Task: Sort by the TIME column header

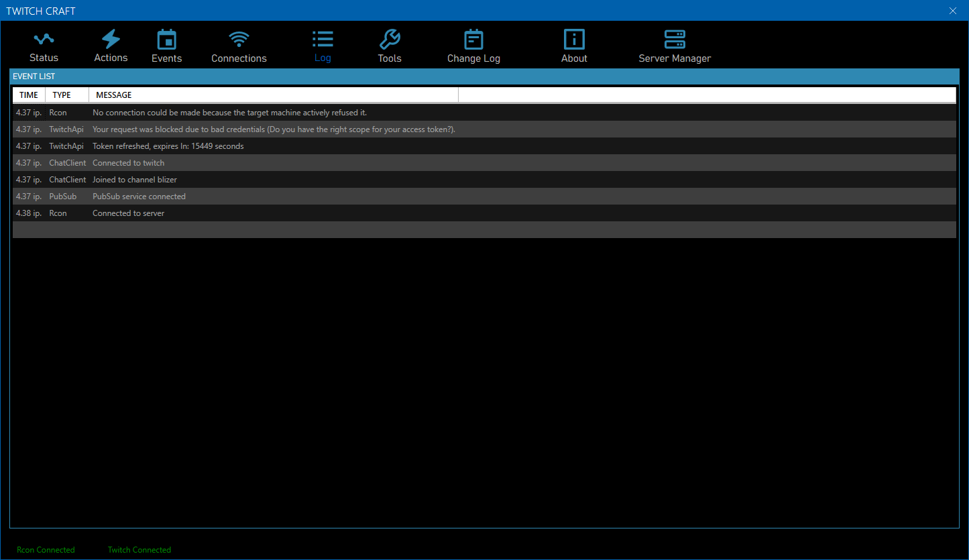Action: [29, 95]
